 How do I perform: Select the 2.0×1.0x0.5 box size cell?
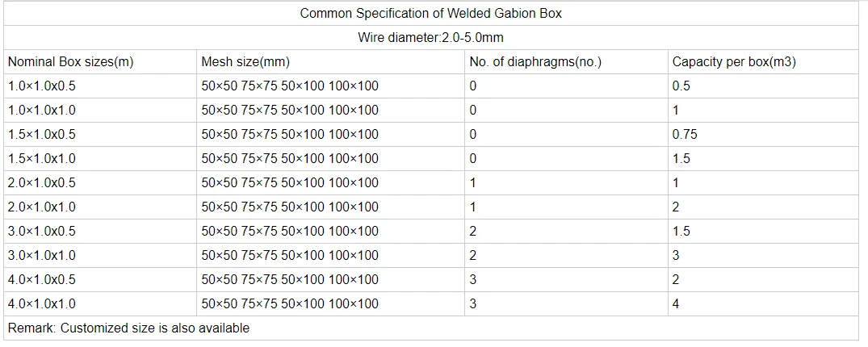coord(100,182)
